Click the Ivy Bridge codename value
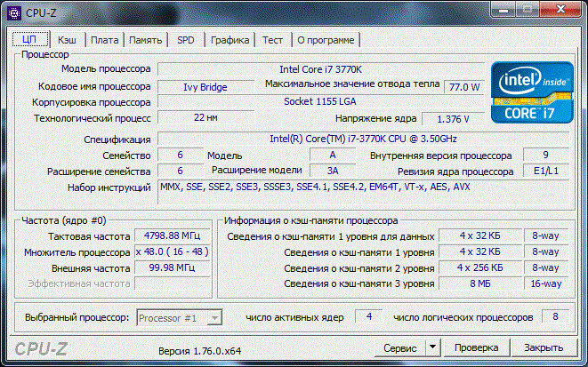The width and height of the screenshot is (588, 367). (x=205, y=87)
